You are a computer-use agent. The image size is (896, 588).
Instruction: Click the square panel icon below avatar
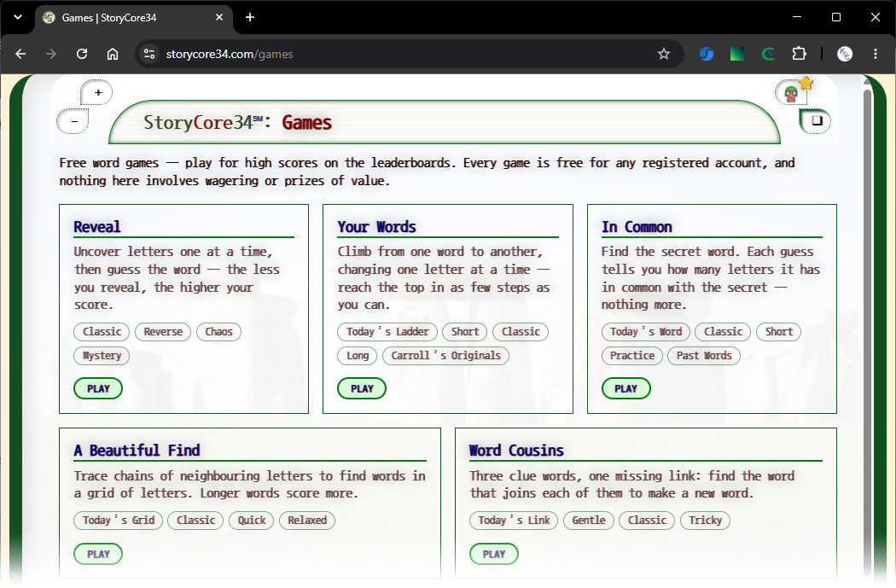816,120
